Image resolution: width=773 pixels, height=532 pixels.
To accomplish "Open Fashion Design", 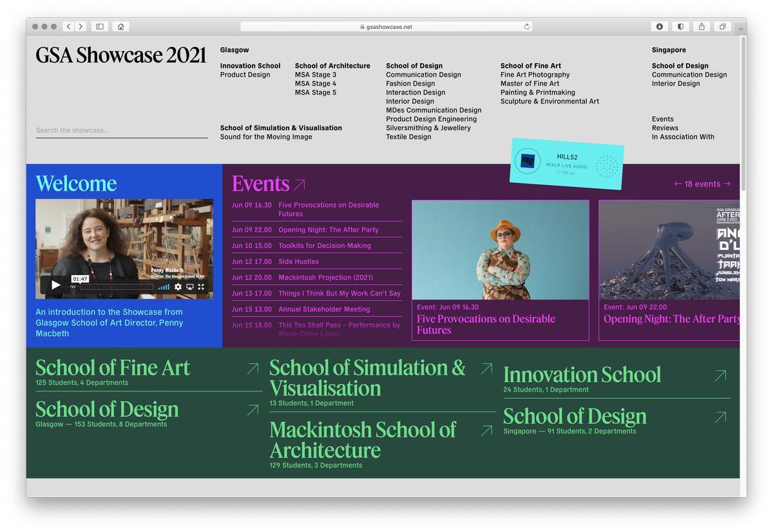I will (410, 84).
